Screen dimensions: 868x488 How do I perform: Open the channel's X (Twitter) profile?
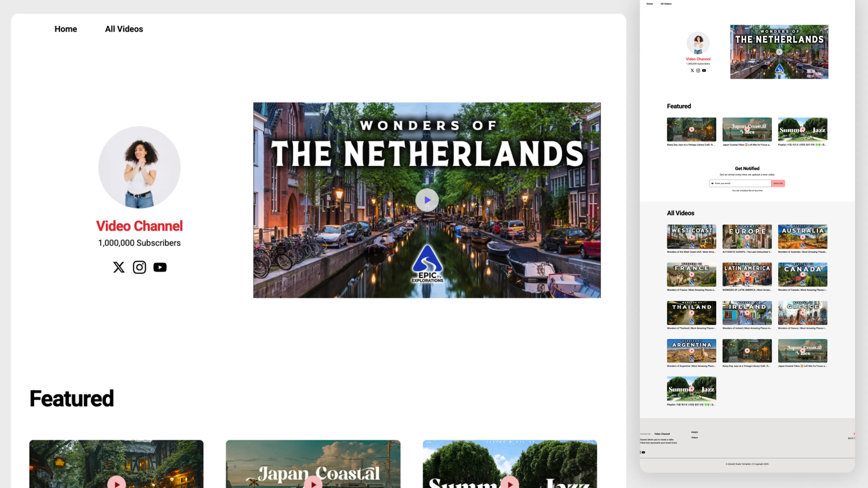coord(119,267)
